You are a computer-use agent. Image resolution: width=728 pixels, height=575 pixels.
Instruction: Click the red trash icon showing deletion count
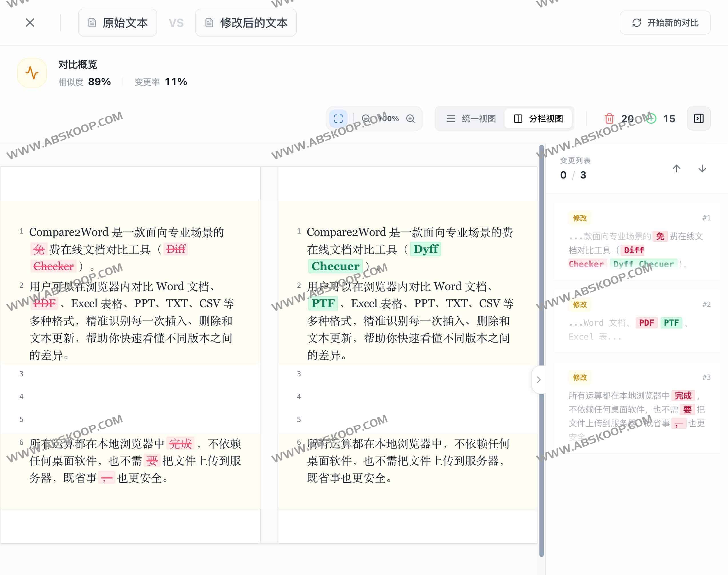click(609, 118)
